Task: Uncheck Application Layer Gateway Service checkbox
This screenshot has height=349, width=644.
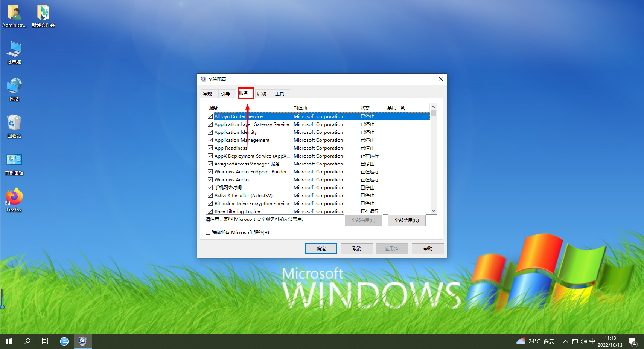Action: (210, 124)
